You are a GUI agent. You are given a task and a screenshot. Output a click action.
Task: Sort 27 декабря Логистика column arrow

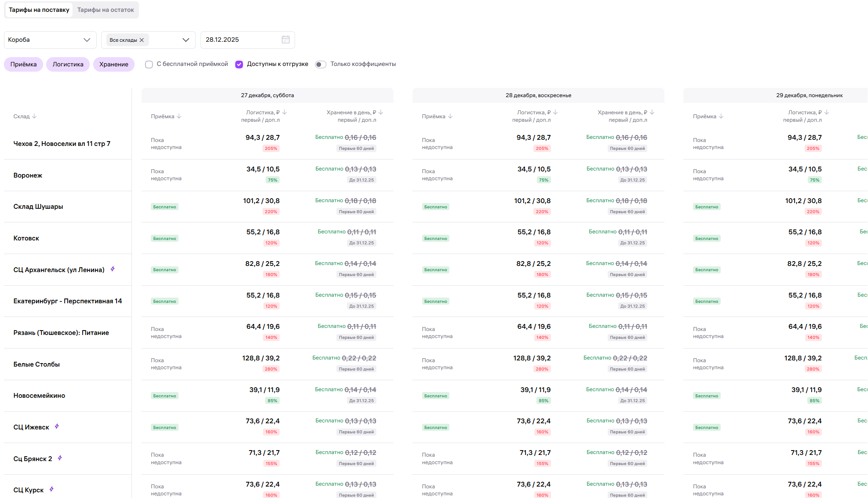(284, 113)
